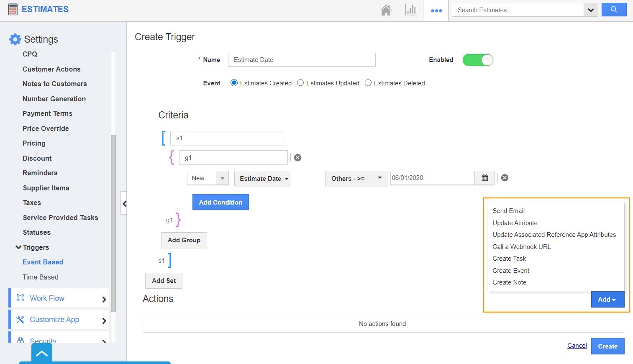
Task: Remove the Estimate Date condition row
Action: (x=505, y=178)
